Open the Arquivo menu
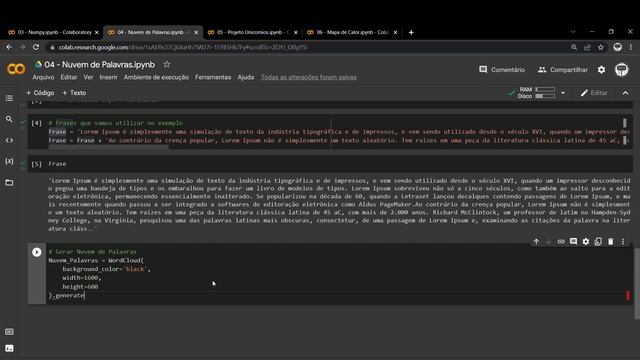 click(x=43, y=77)
